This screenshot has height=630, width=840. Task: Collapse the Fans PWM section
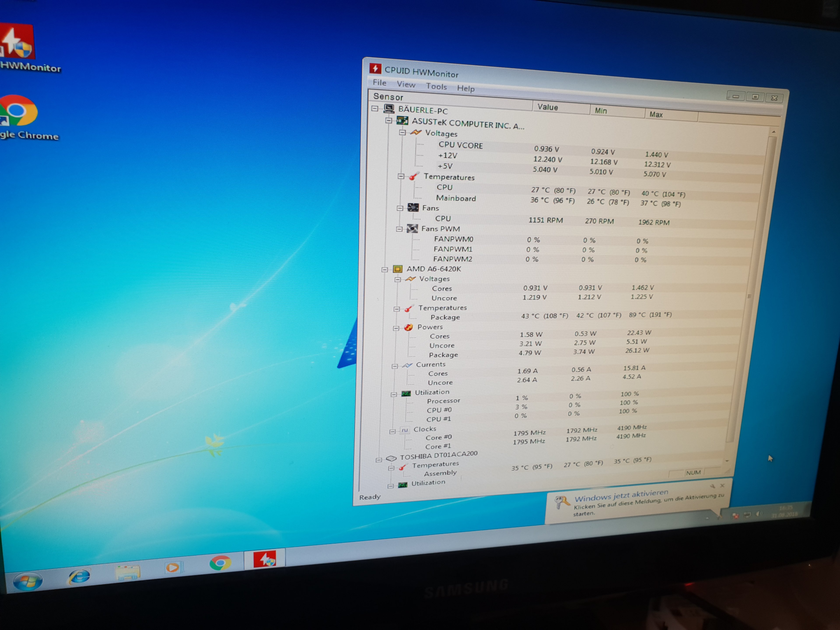coord(399,229)
